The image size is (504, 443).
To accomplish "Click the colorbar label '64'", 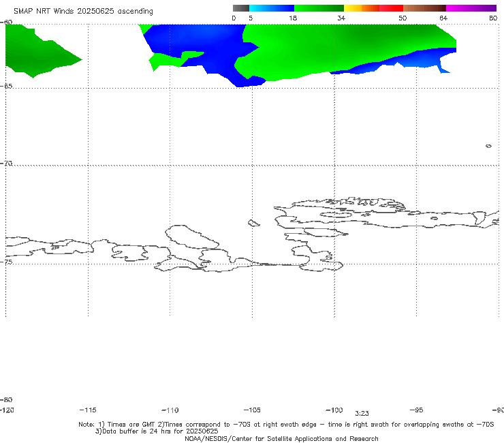I will (x=443, y=18).
